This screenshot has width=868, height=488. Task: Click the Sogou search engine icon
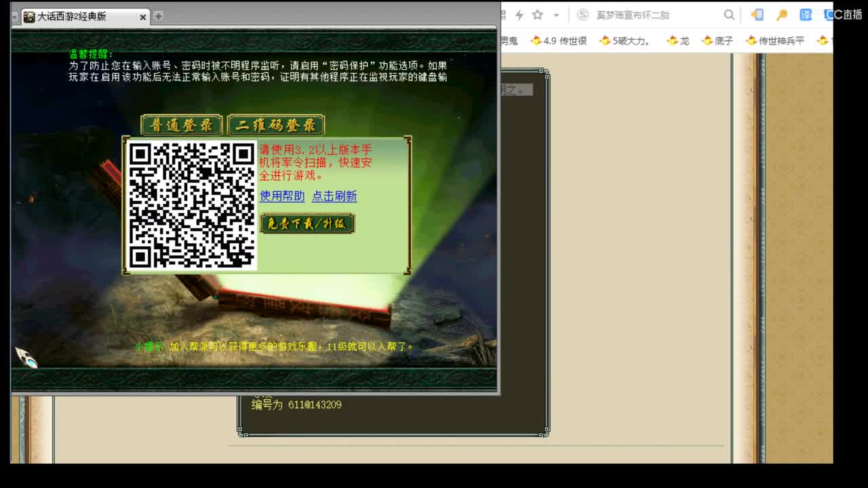point(583,15)
